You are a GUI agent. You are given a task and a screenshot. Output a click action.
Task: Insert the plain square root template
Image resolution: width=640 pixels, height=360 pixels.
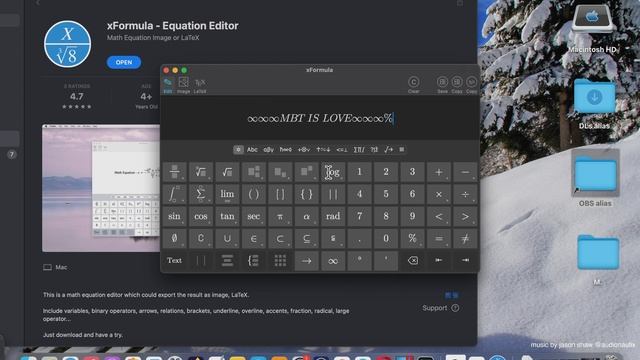227,172
